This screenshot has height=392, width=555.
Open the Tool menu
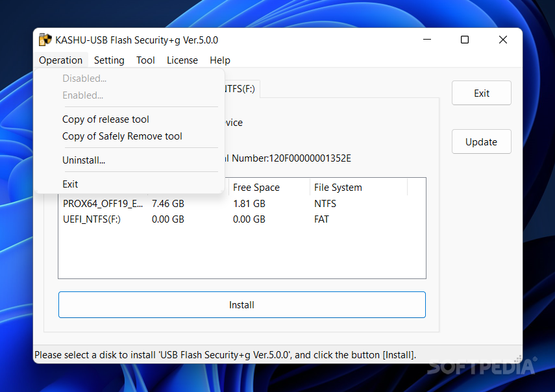coord(145,60)
